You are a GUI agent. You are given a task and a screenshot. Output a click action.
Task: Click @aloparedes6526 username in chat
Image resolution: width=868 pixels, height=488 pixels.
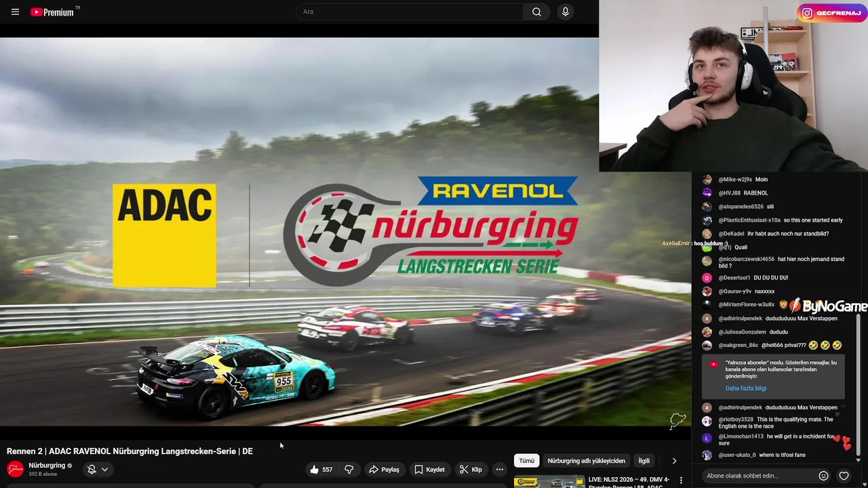[741, 207]
